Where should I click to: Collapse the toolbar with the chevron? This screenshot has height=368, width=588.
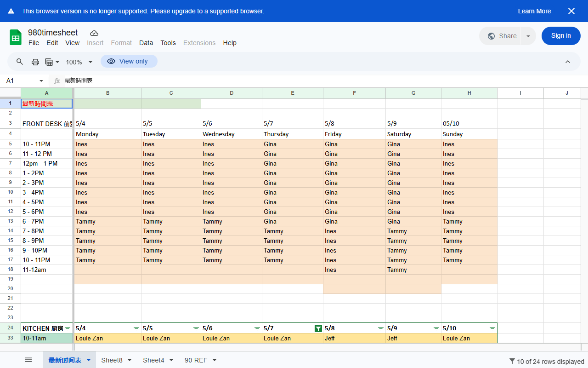point(568,62)
